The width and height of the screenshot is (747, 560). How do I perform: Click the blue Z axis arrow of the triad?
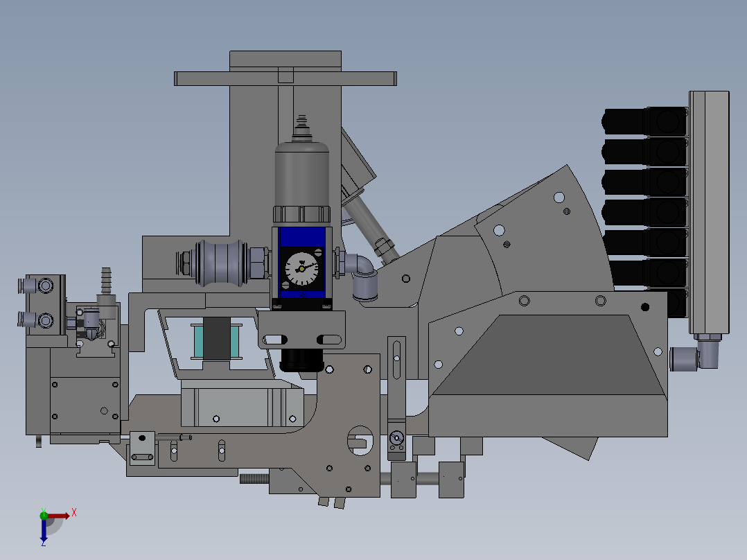(x=44, y=530)
